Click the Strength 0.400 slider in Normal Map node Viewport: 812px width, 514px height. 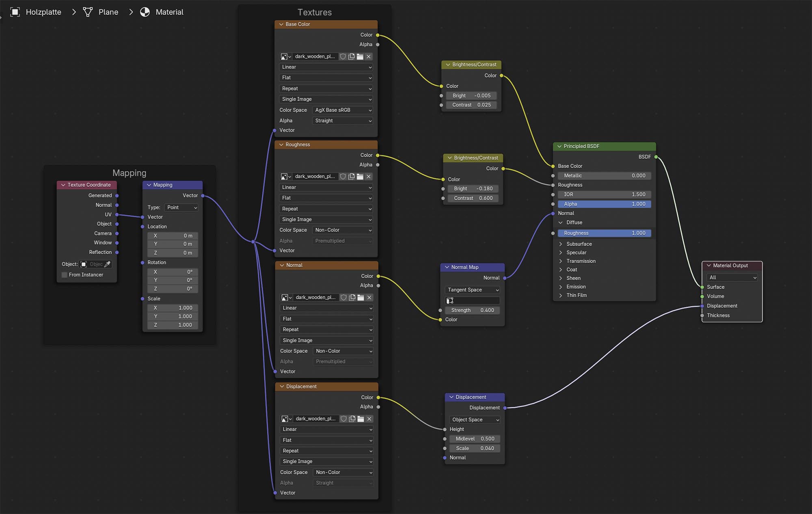pyautogui.click(x=472, y=310)
